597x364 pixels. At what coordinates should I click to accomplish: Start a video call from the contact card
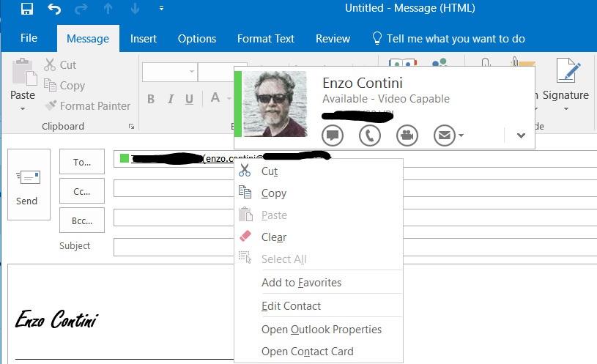click(407, 135)
